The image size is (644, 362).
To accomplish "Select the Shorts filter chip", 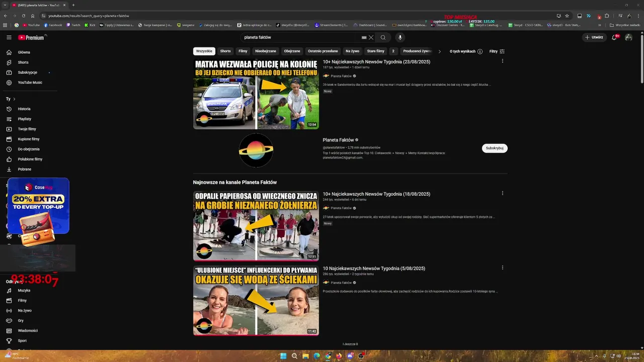I will 225,51.
